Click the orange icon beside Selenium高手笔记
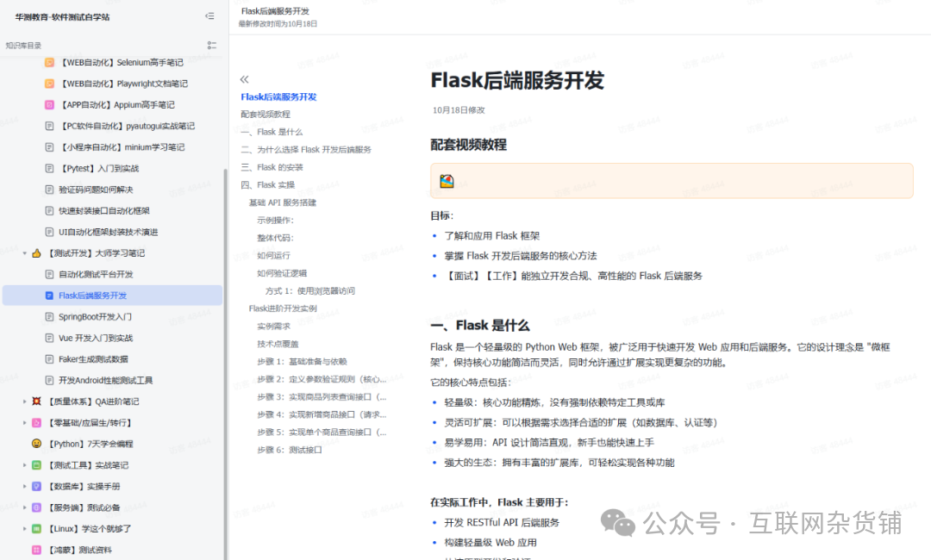Screen dimensions: 931x560 [x=49, y=62]
